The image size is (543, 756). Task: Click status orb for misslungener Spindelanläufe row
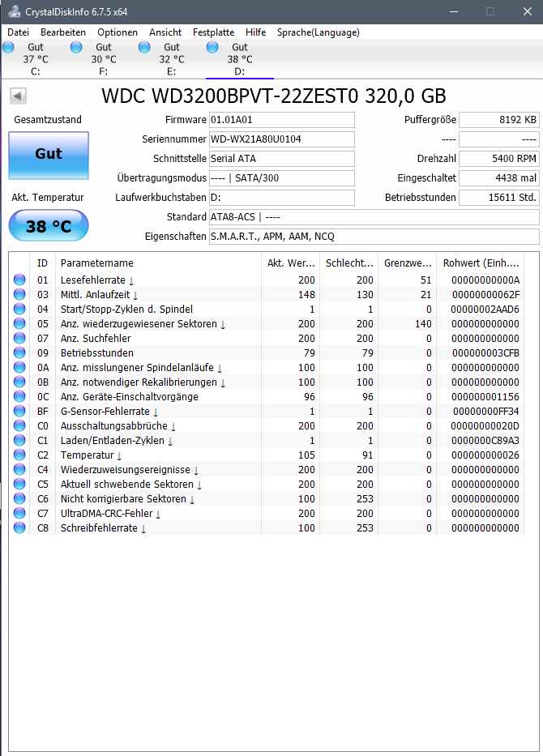click(19, 367)
